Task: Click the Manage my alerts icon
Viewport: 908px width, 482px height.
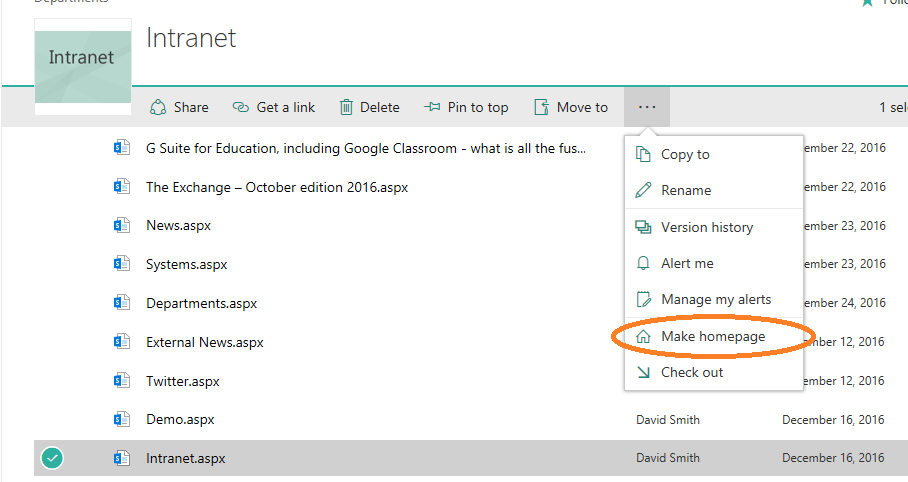Action: click(643, 299)
